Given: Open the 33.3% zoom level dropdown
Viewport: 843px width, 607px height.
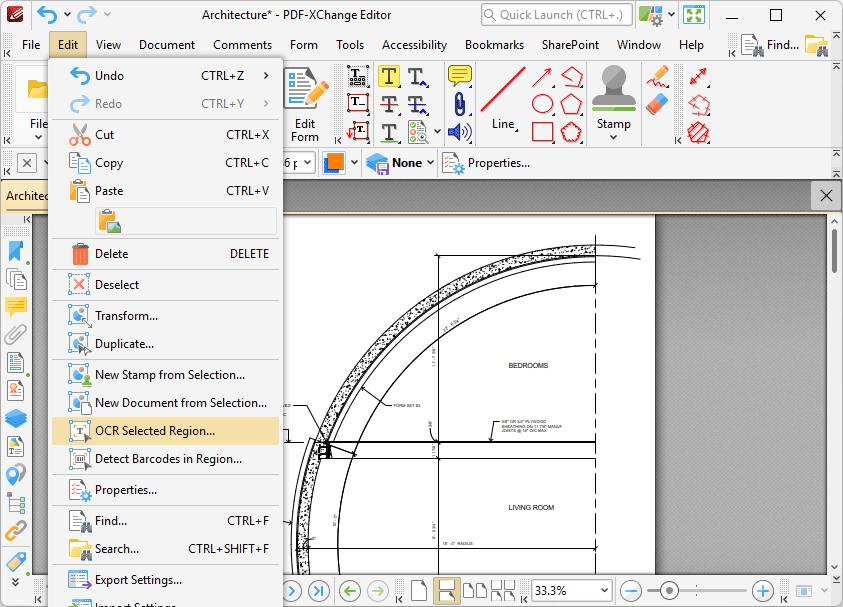Looking at the screenshot, I should 602,590.
